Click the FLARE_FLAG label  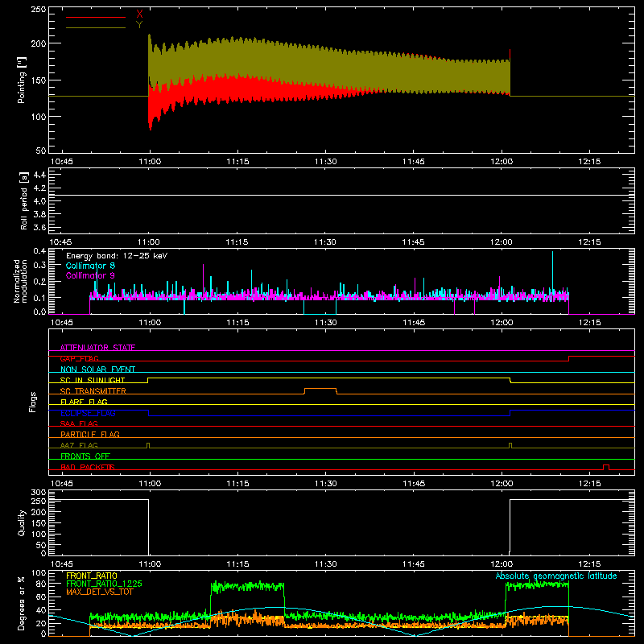coord(84,402)
